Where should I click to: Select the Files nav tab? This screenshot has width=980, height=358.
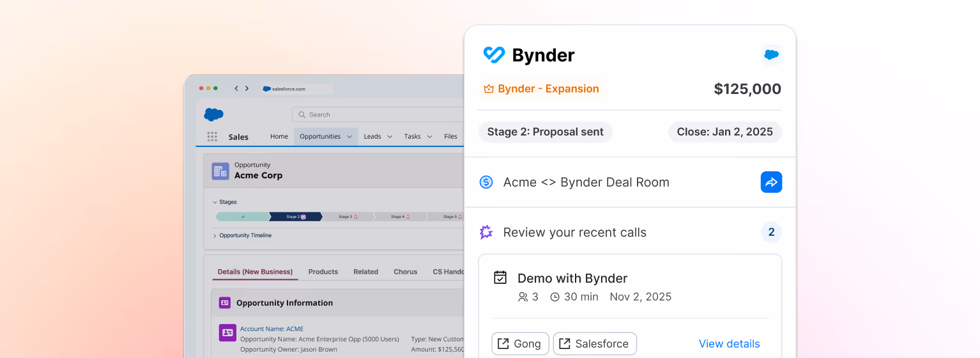(x=451, y=136)
